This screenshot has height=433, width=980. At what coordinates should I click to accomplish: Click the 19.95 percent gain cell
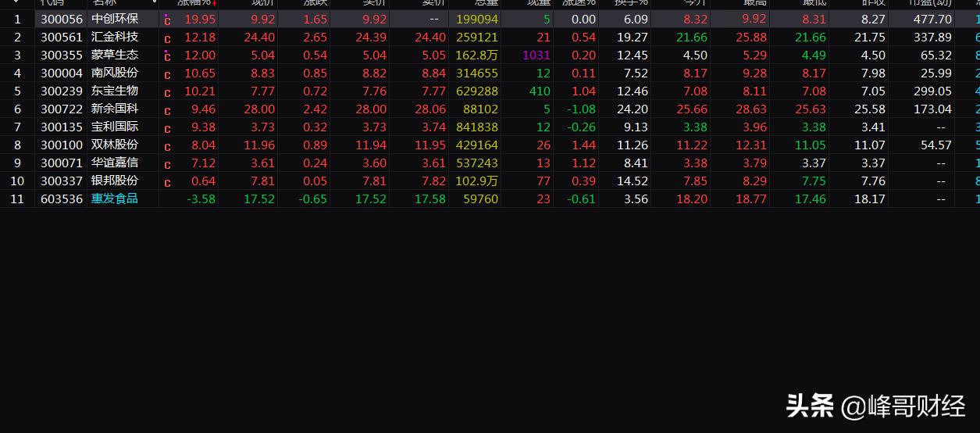(x=200, y=19)
